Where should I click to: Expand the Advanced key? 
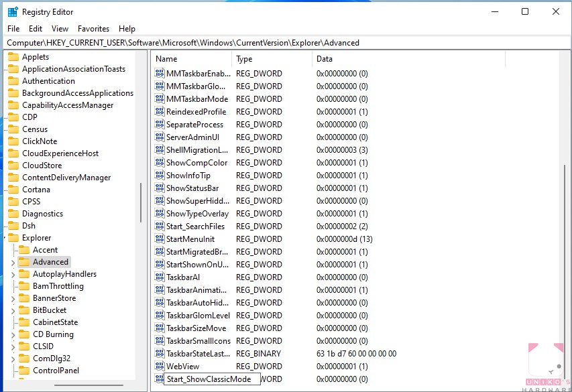click(x=13, y=262)
